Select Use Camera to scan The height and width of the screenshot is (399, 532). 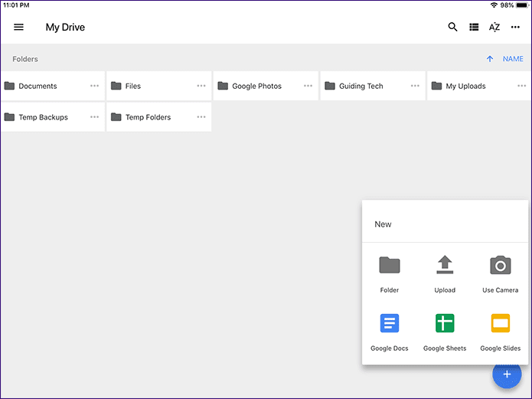point(501,274)
